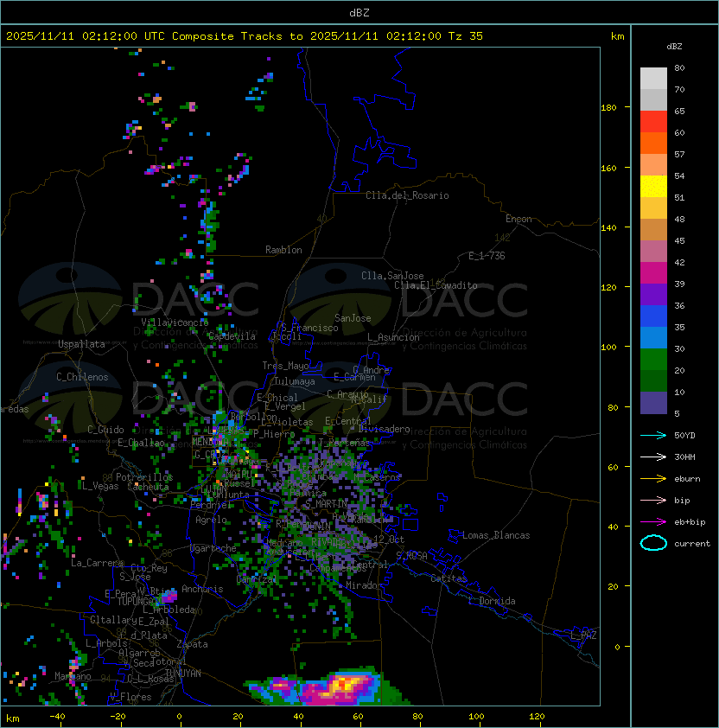Click the 'dBZ' heading above the color scale

coord(674,47)
